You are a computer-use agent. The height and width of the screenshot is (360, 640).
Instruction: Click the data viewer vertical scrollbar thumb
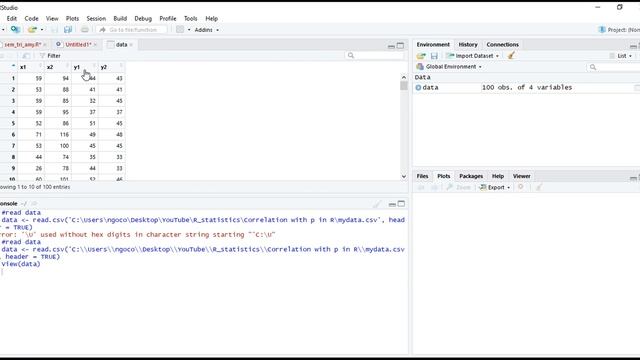(404, 86)
